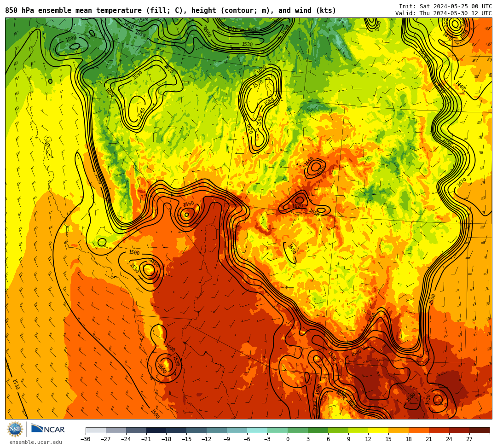This screenshot has height=448, width=497.
Task: Click the −3 colorbar tick label
Action: [x=267, y=439]
